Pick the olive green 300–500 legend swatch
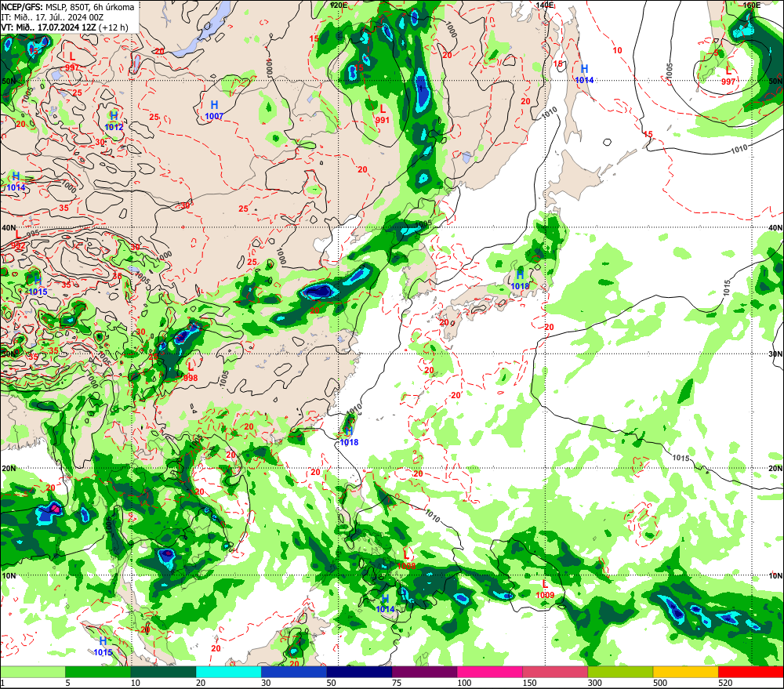The image size is (784, 689). click(620, 672)
